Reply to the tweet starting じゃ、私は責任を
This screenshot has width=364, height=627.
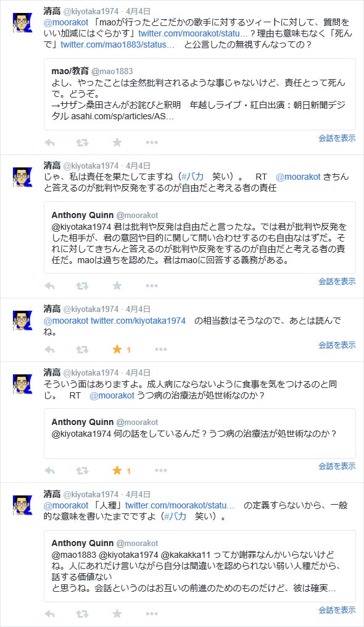[x=49, y=285]
